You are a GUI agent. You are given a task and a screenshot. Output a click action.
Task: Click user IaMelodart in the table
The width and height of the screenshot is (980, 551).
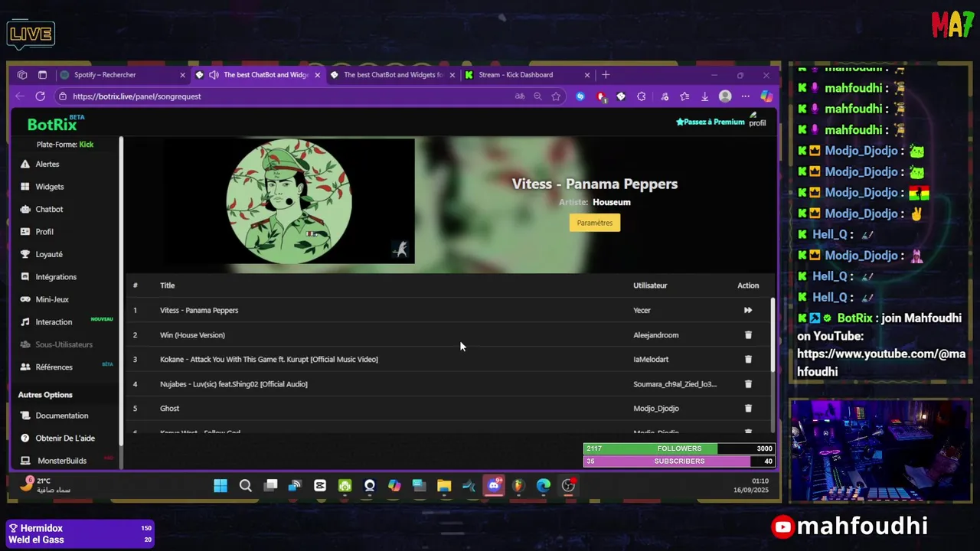point(651,360)
